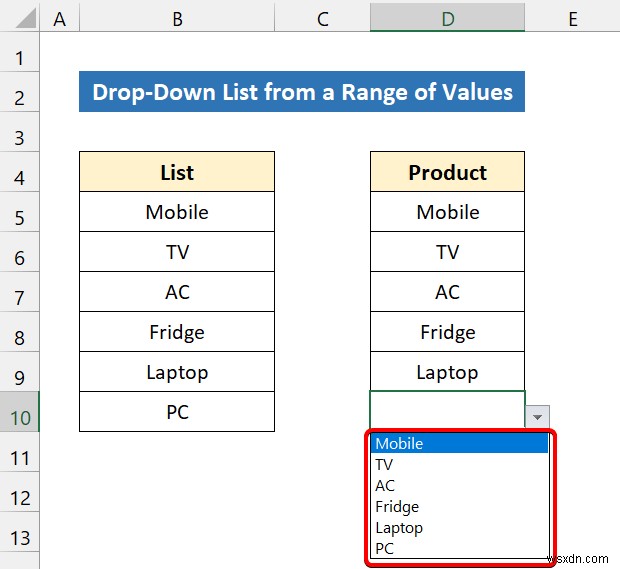620x569 pixels.
Task: Choose PC in the drop-down list
Action: pos(459,548)
